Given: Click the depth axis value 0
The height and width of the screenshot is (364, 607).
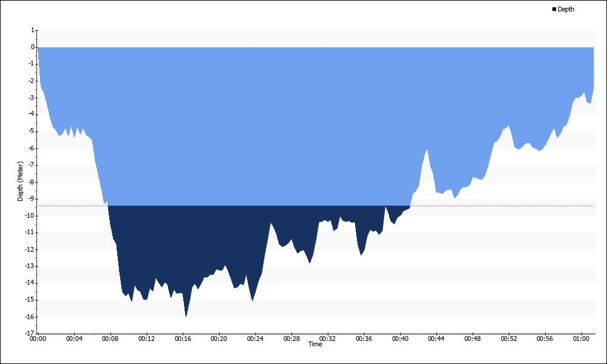Looking at the screenshot, I should (x=33, y=47).
